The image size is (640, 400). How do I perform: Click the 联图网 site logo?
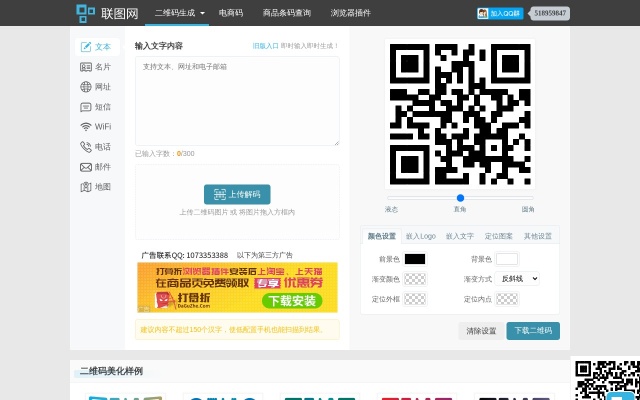[x=108, y=13]
